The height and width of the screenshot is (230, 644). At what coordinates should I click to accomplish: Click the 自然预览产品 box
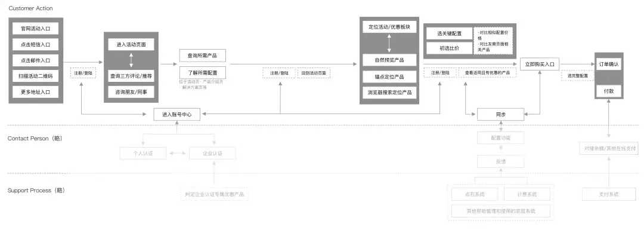[389, 60]
